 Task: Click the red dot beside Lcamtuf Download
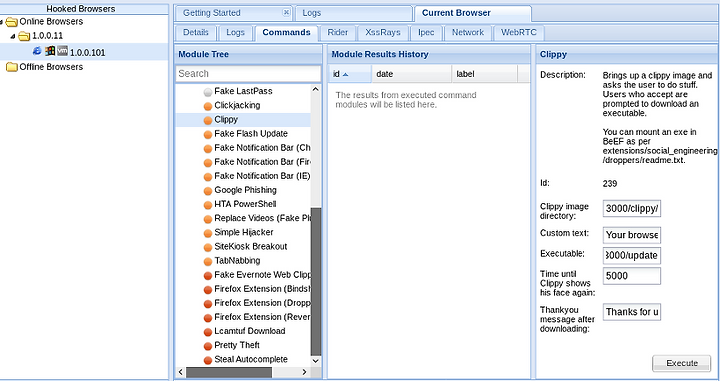tap(208, 332)
